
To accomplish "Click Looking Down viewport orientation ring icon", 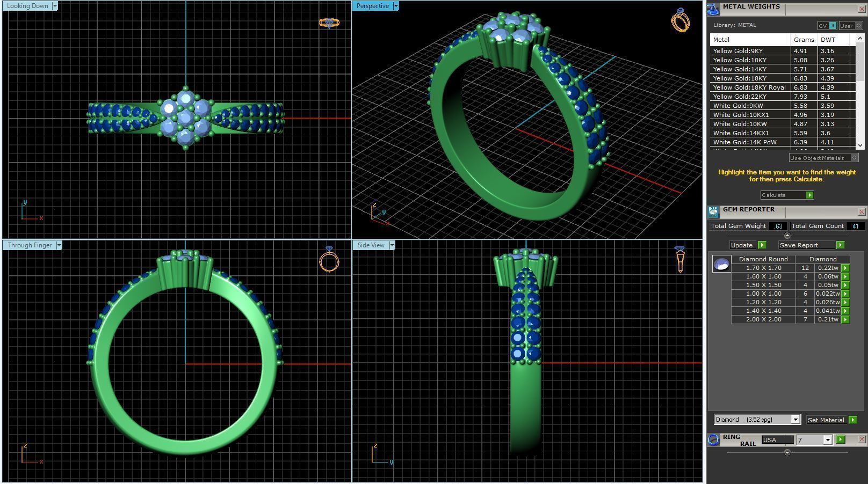I will point(329,23).
